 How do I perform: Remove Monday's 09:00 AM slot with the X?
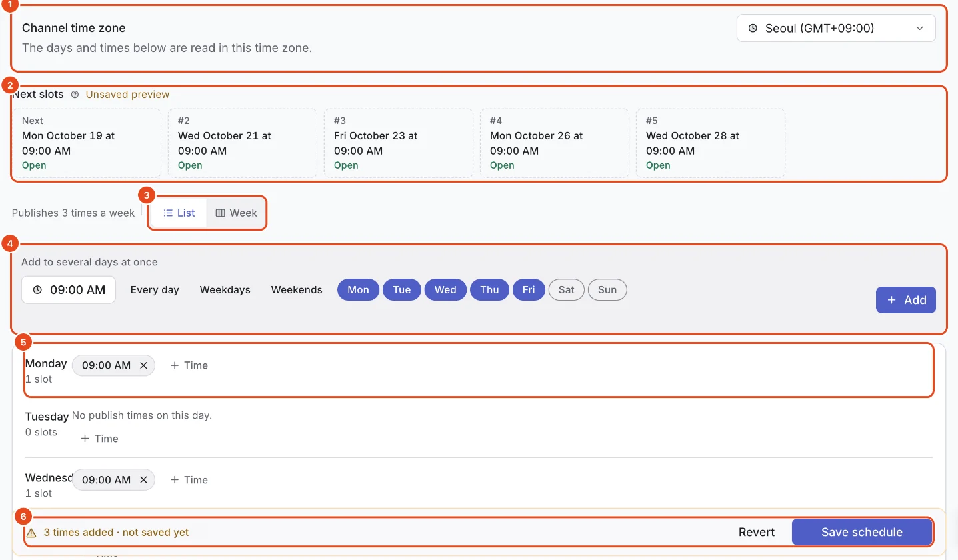click(x=143, y=365)
